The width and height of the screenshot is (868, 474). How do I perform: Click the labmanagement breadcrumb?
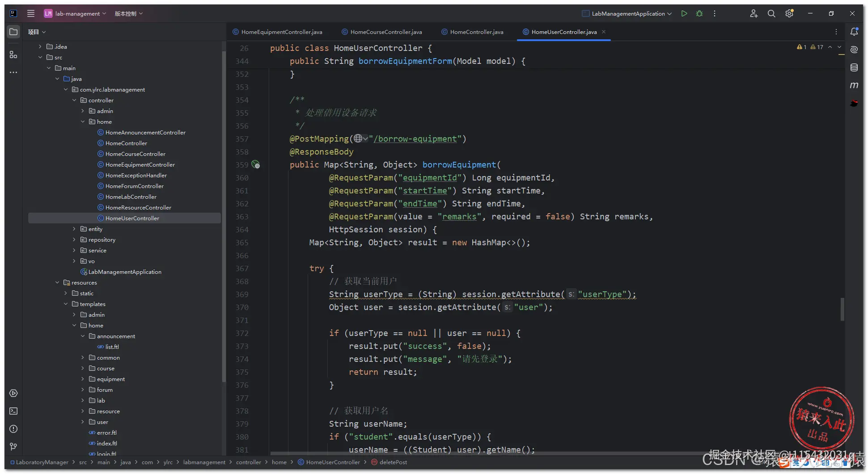pyautogui.click(x=204, y=462)
